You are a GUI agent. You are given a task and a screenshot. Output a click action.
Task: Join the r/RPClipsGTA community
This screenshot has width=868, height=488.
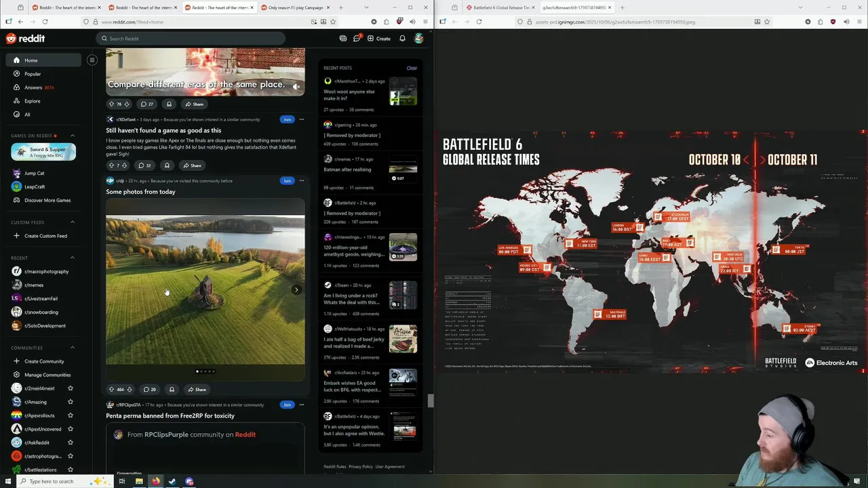(x=288, y=405)
